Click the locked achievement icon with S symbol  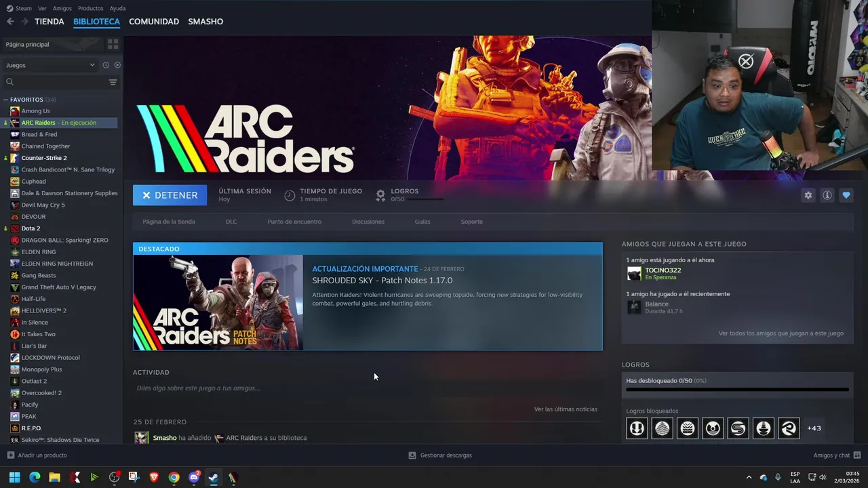tap(738, 428)
